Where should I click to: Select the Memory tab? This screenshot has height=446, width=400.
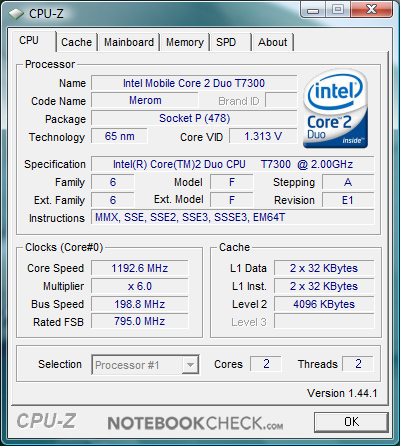pos(185,42)
